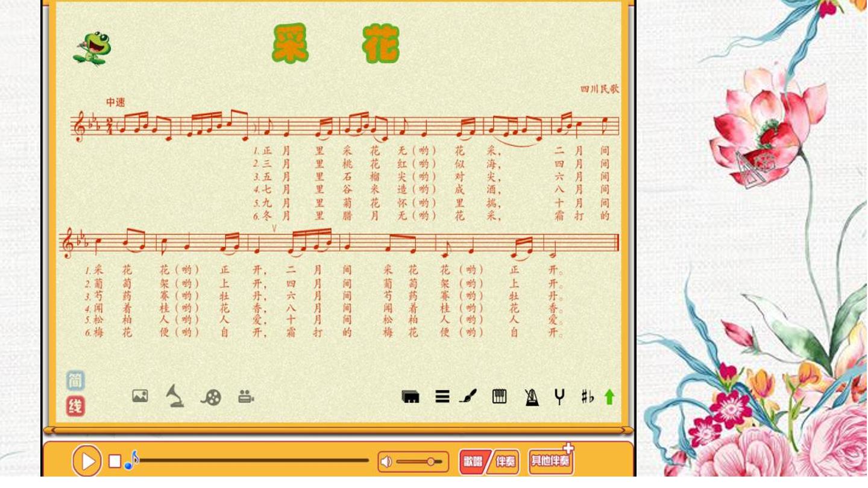Click the horizontal scrollbar below the score
This screenshot has width=868, height=488.
click(x=338, y=430)
